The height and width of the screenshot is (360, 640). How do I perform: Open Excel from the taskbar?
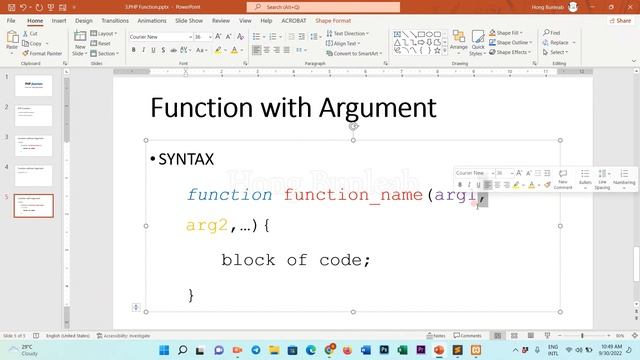tap(402, 350)
